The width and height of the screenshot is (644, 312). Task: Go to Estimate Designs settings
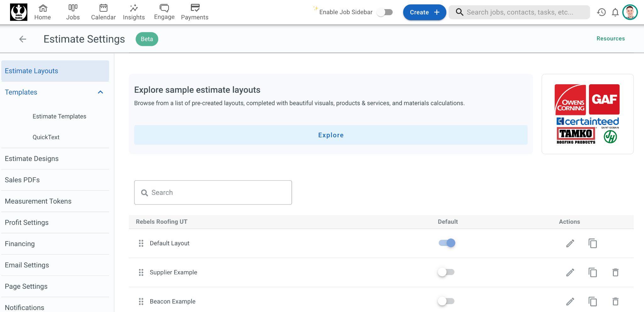pos(32,159)
